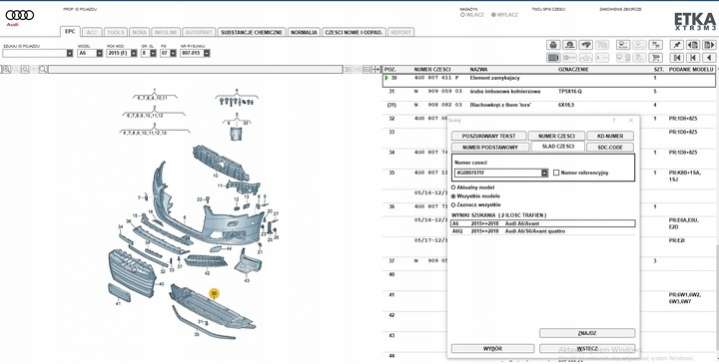Click the shopping cart icon
The width and height of the screenshot is (719, 364).
coord(657,58)
